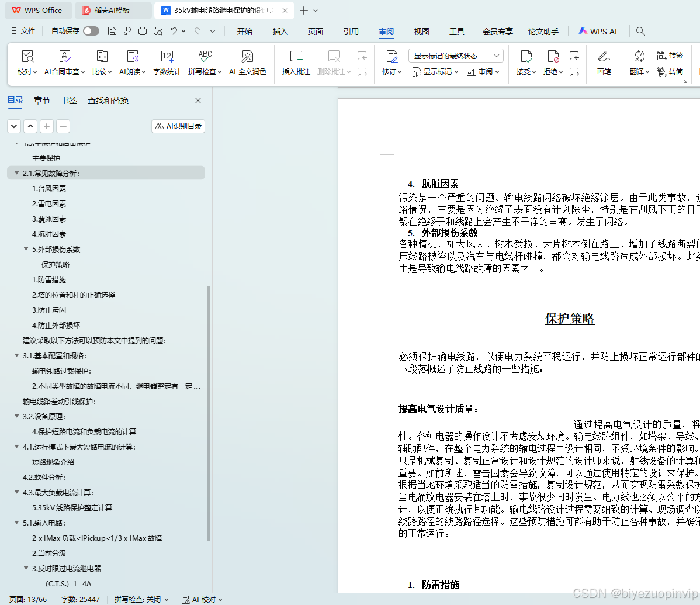Click the search magnifier icon
The image size is (700, 605).
click(640, 31)
